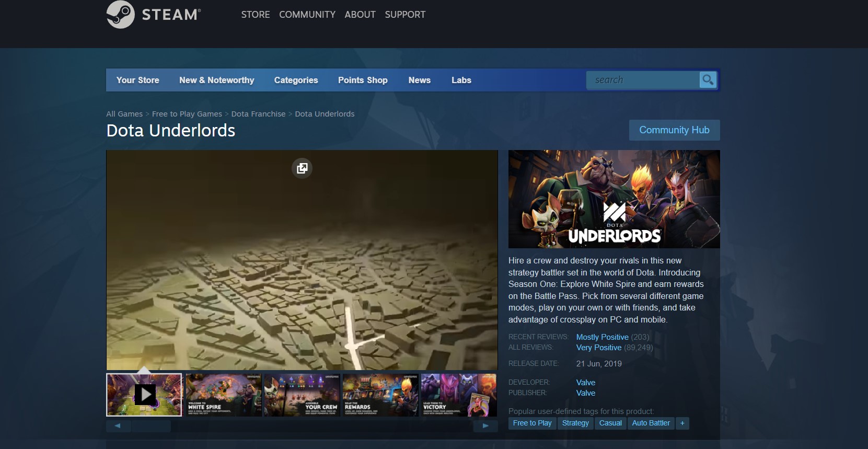Viewport: 868px width, 449px height.
Task: Click the Auto Battler tag
Action: click(x=651, y=423)
